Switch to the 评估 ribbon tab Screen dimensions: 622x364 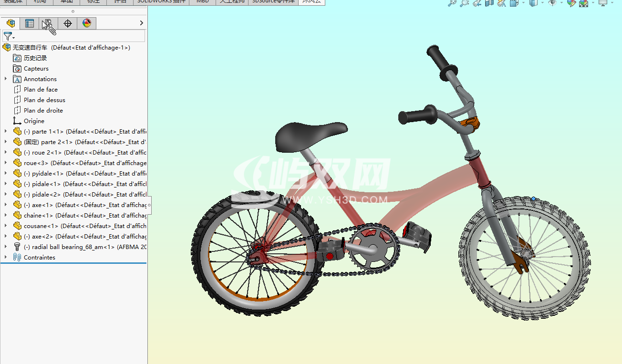click(120, 2)
